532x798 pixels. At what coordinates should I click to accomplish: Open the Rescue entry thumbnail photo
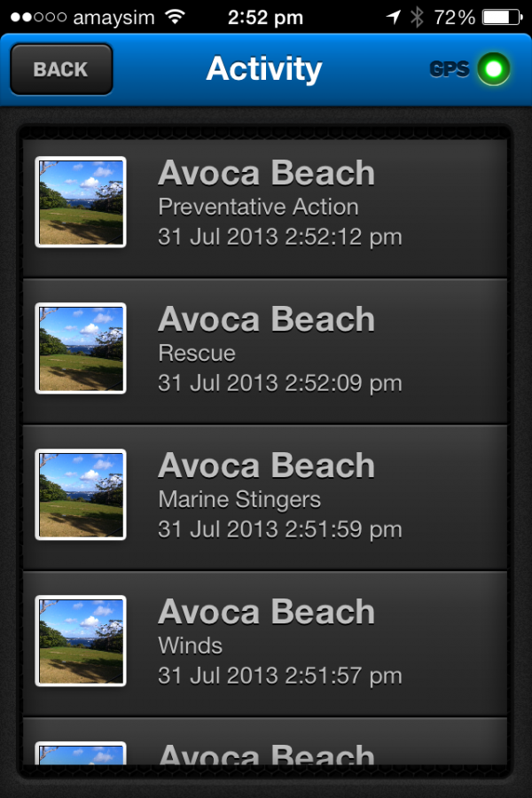tap(81, 348)
